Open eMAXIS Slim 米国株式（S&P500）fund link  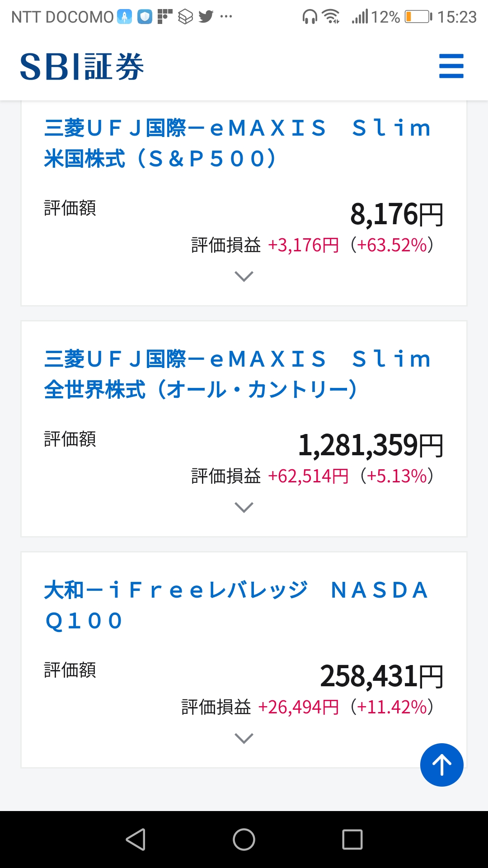pyautogui.click(x=238, y=143)
